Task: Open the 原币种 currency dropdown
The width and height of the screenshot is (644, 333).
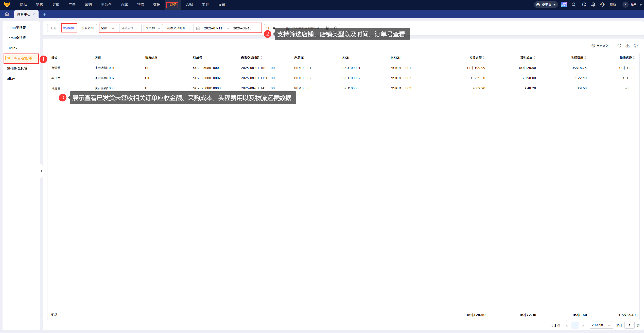Action: click(x=153, y=28)
